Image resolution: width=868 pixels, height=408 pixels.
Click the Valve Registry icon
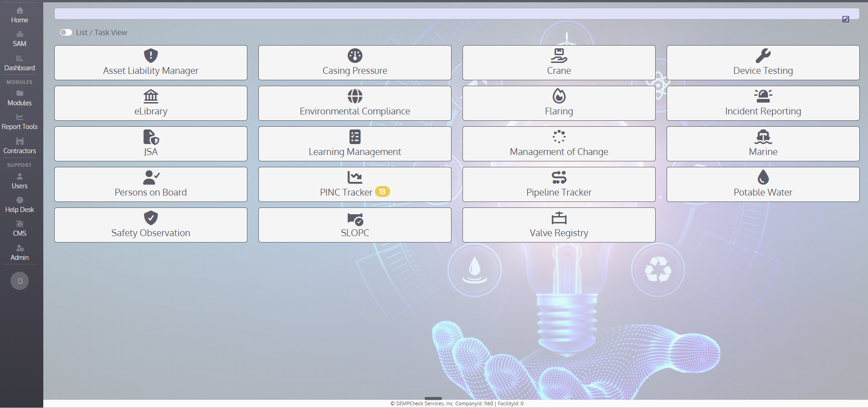[559, 218]
